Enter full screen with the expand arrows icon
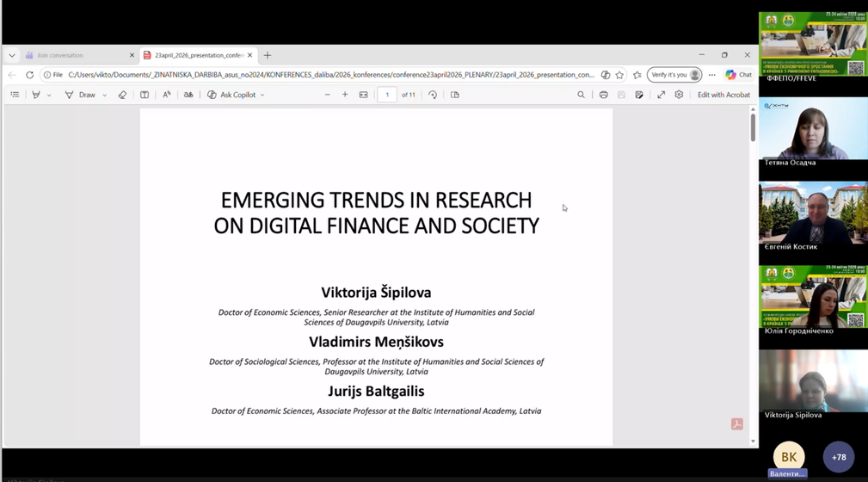 661,95
